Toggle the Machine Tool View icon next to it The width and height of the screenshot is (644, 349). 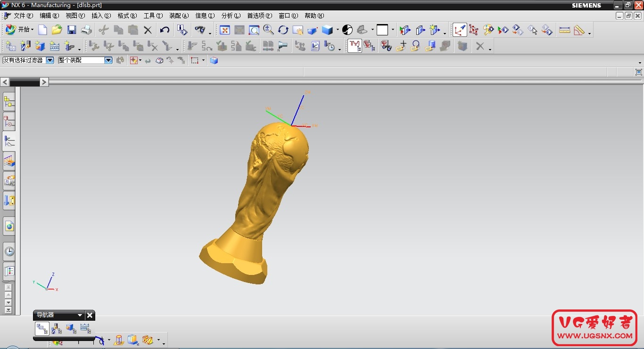pos(370,46)
